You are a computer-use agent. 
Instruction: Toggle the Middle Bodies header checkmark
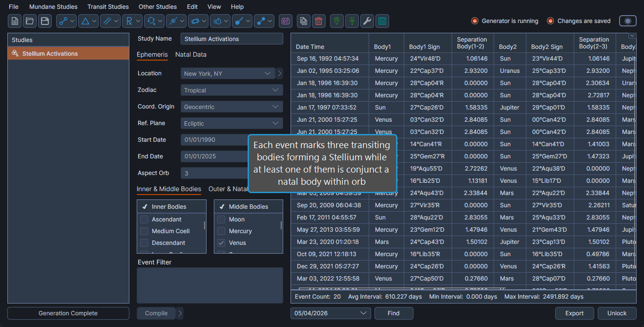(x=222, y=207)
